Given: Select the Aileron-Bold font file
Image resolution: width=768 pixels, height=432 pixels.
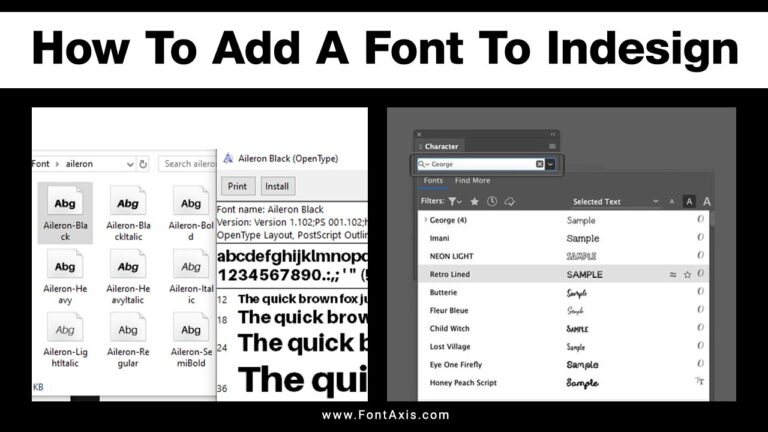Looking at the screenshot, I should [191, 213].
